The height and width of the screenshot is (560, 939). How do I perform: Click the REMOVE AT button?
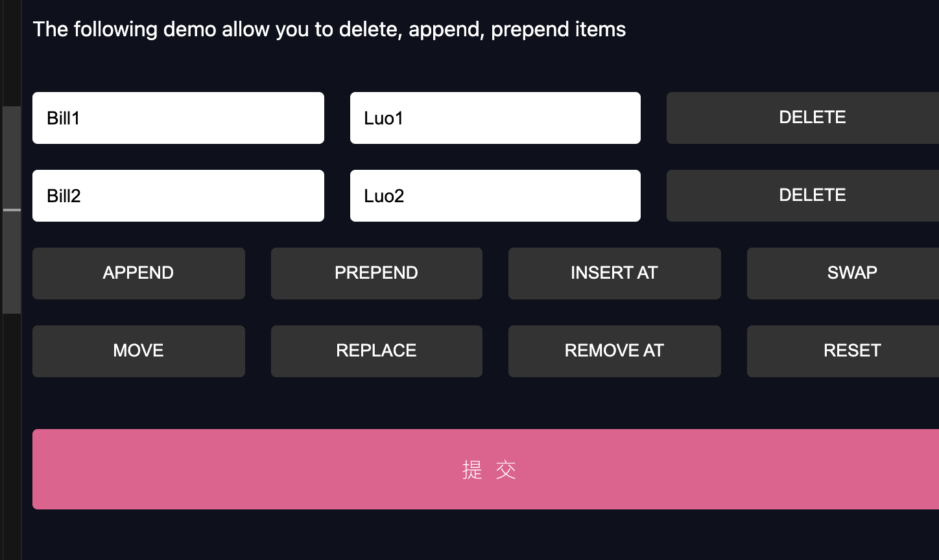(x=614, y=351)
